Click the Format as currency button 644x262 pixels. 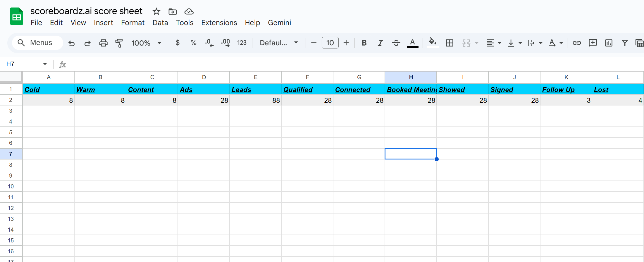click(178, 43)
